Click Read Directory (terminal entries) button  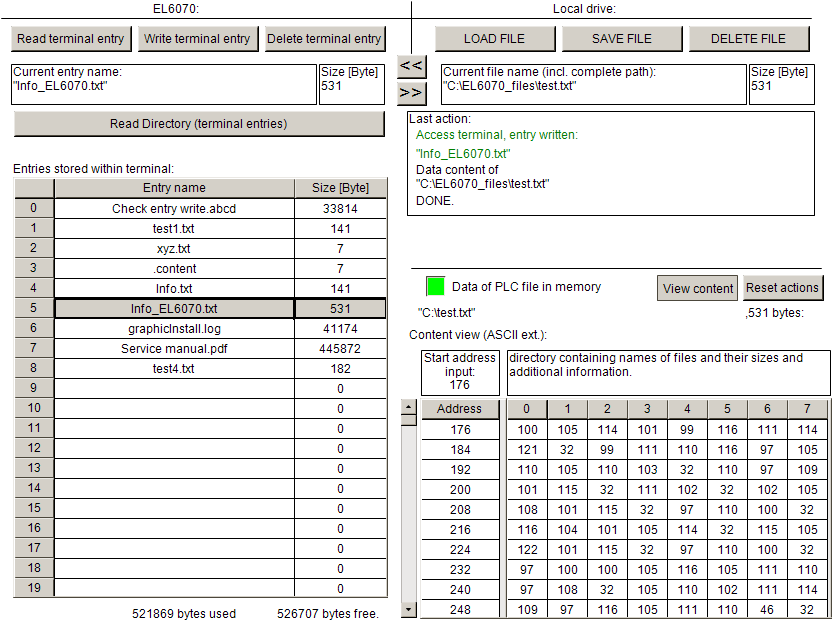(199, 124)
